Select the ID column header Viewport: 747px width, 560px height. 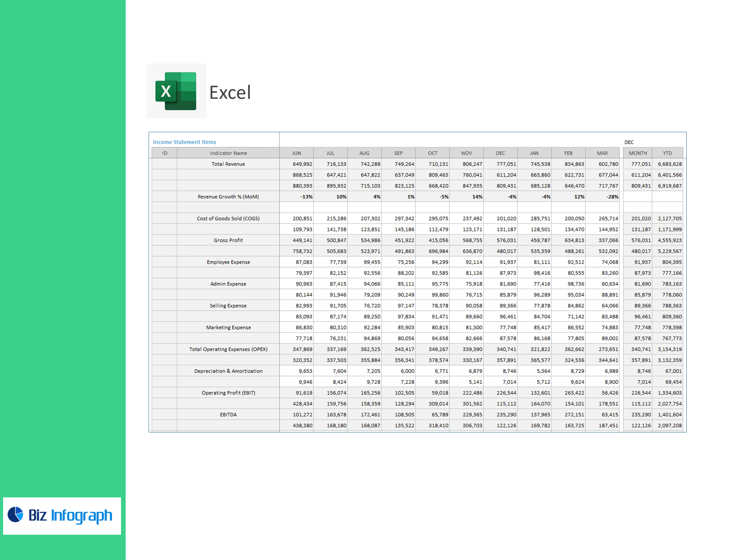pos(165,153)
